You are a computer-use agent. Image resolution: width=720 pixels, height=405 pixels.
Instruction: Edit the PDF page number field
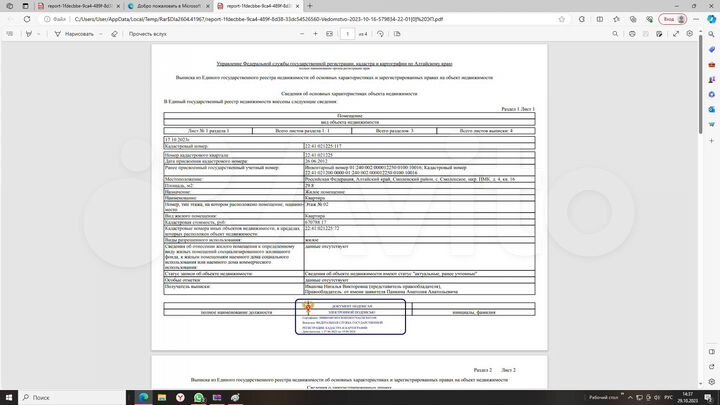(x=348, y=34)
